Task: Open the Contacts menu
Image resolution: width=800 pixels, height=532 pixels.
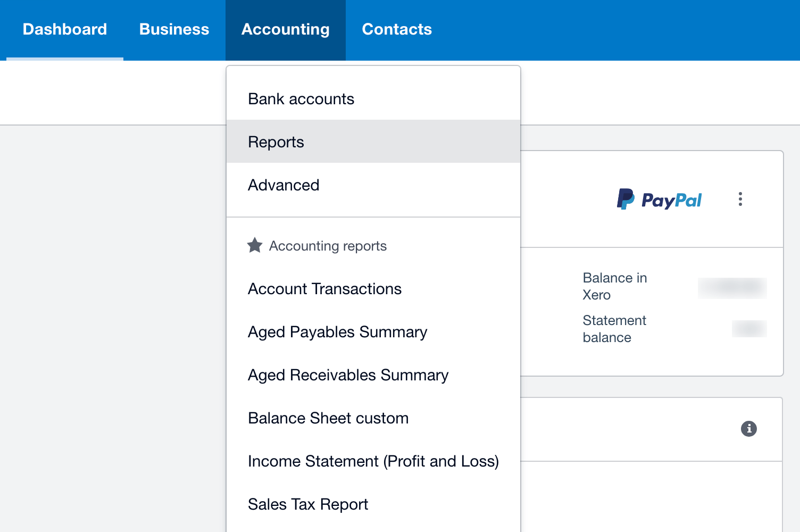Action: 397,29
